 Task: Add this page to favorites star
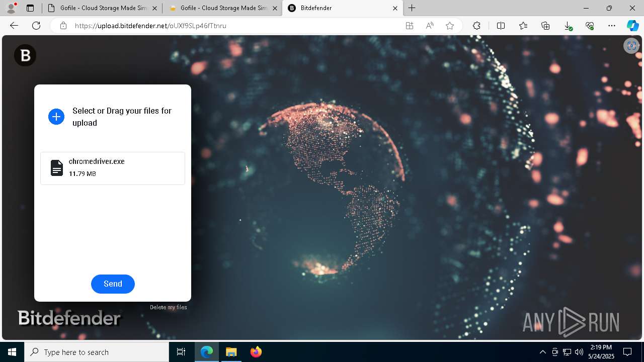point(450,26)
